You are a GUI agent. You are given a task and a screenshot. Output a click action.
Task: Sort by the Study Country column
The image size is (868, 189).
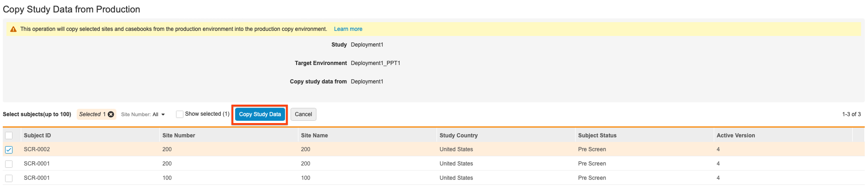click(458, 136)
